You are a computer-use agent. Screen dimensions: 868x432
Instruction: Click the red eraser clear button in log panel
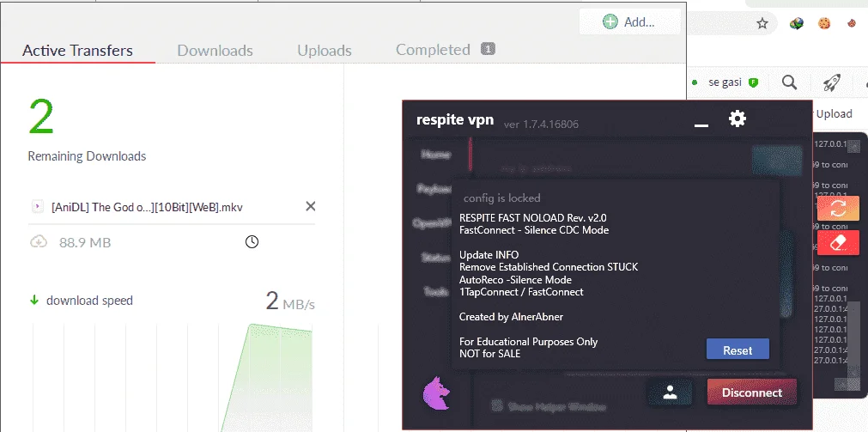pos(838,242)
